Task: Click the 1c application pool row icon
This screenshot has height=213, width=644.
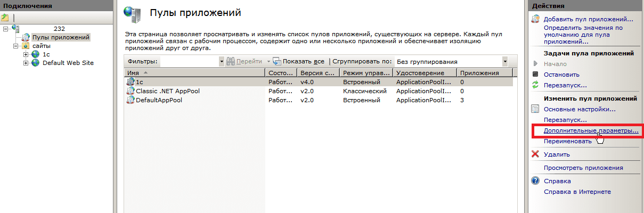Action: click(x=131, y=82)
